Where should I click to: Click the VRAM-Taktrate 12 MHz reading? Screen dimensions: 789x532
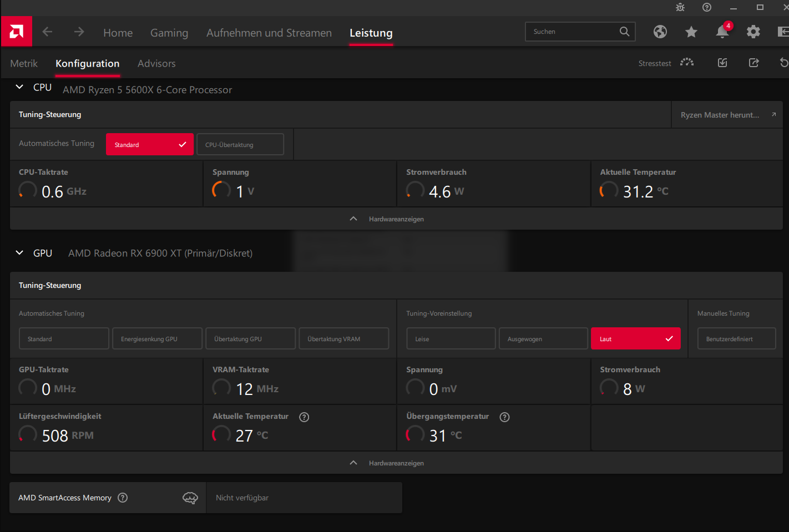click(257, 389)
